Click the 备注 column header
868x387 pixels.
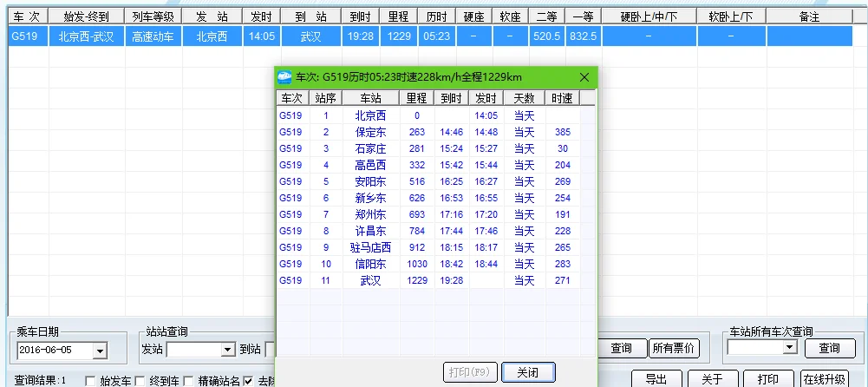click(x=809, y=17)
